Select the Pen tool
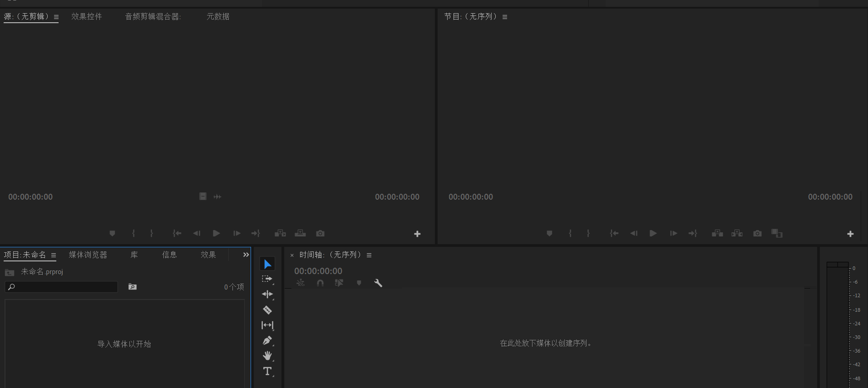Image resolution: width=868 pixels, height=388 pixels. tap(267, 340)
